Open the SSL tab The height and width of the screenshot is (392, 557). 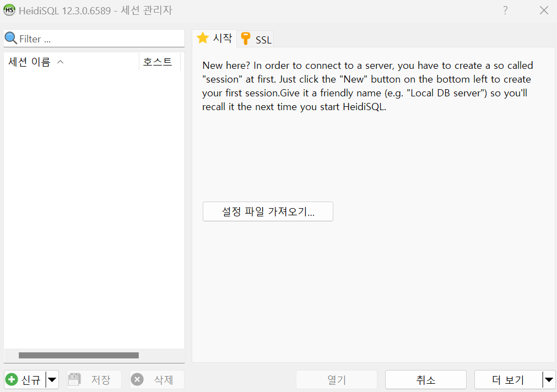pos(256,39)
